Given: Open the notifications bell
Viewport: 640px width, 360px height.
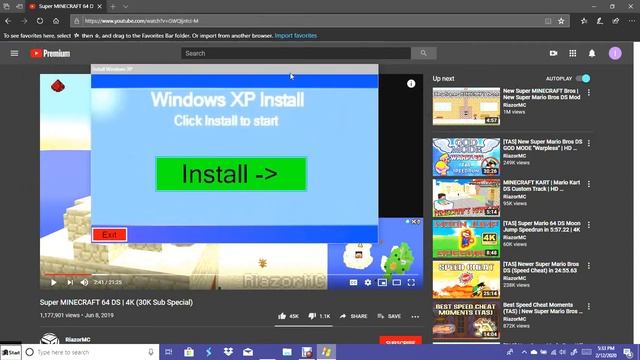Looking at the screenshot, I should (592, 53).
